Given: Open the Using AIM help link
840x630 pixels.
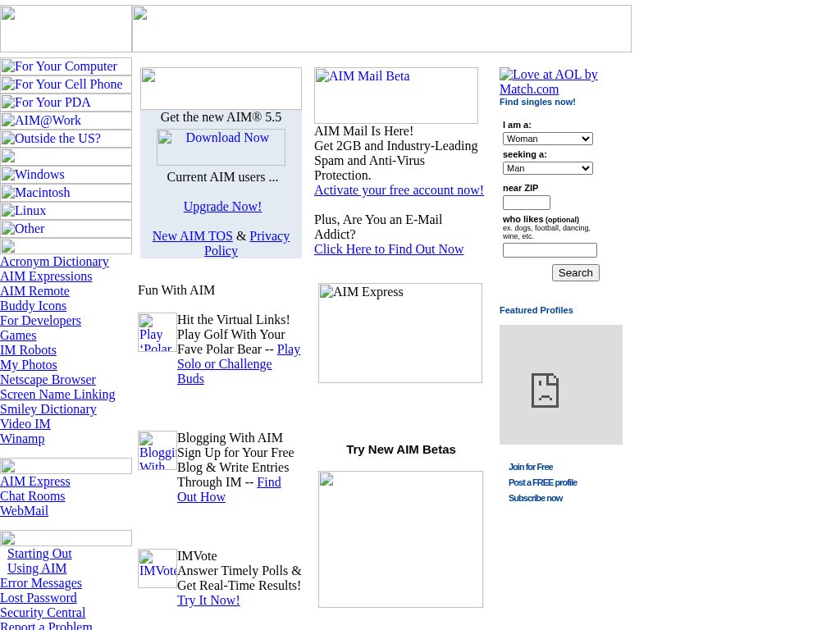Looking at the screenshot, I should click(37, 568).
